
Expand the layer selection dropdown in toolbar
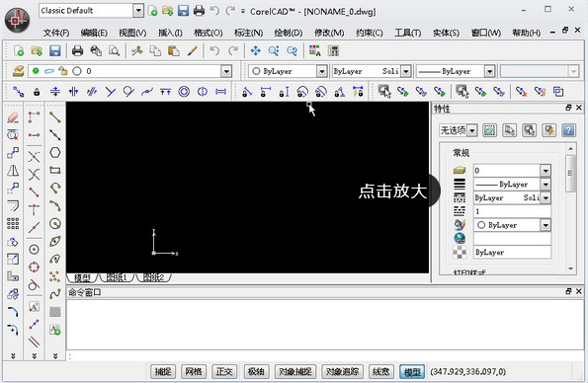click(226, 71)
